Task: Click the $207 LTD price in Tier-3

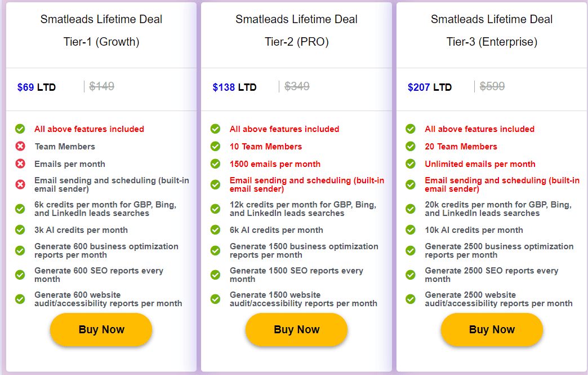Action: pyautogui.click(x=429, y=87)
